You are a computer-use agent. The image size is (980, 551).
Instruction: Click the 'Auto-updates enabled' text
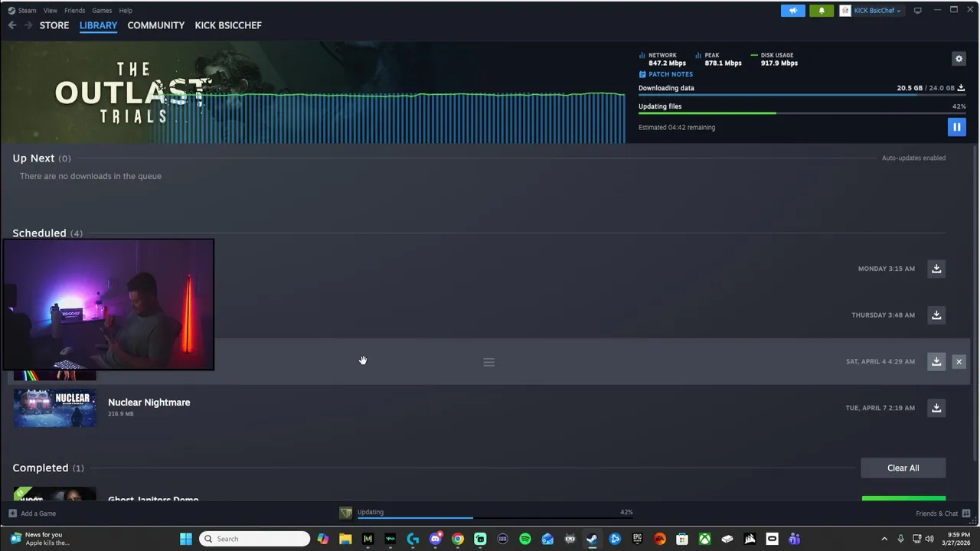(913, 158)
